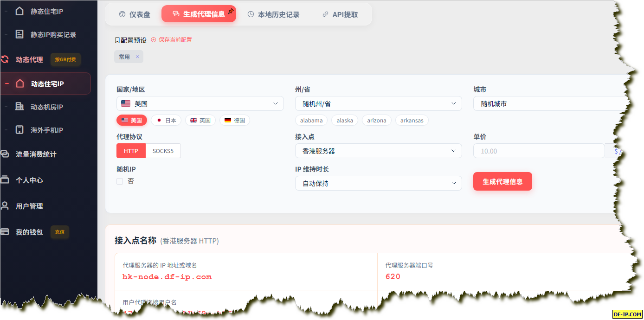Image resolution: width=644 pixels, height=320 pixels.
Task: Click the plus icon of 保存当前配置
Action: click(x=154, y=40)
